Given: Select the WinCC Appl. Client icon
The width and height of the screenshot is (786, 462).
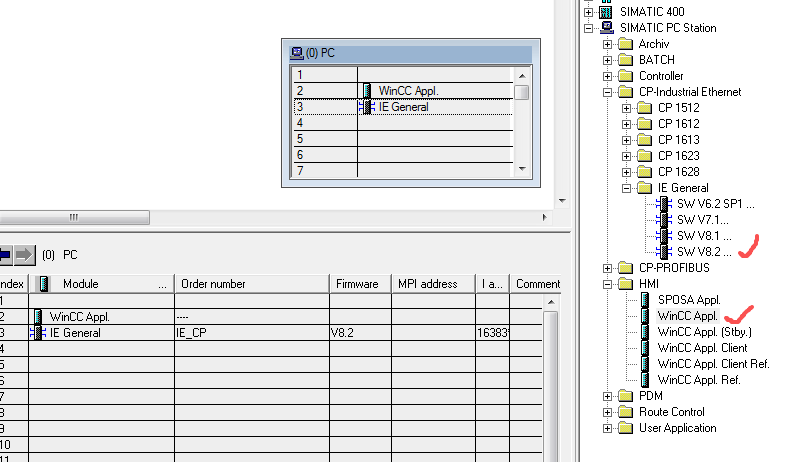Looking at the screenshot, I should pos(646,347).
